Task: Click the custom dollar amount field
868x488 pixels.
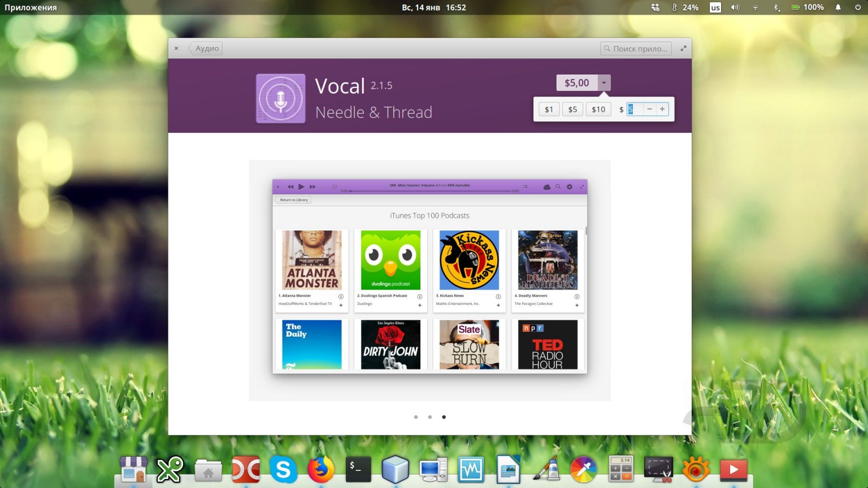Action: tap(635, 110)
